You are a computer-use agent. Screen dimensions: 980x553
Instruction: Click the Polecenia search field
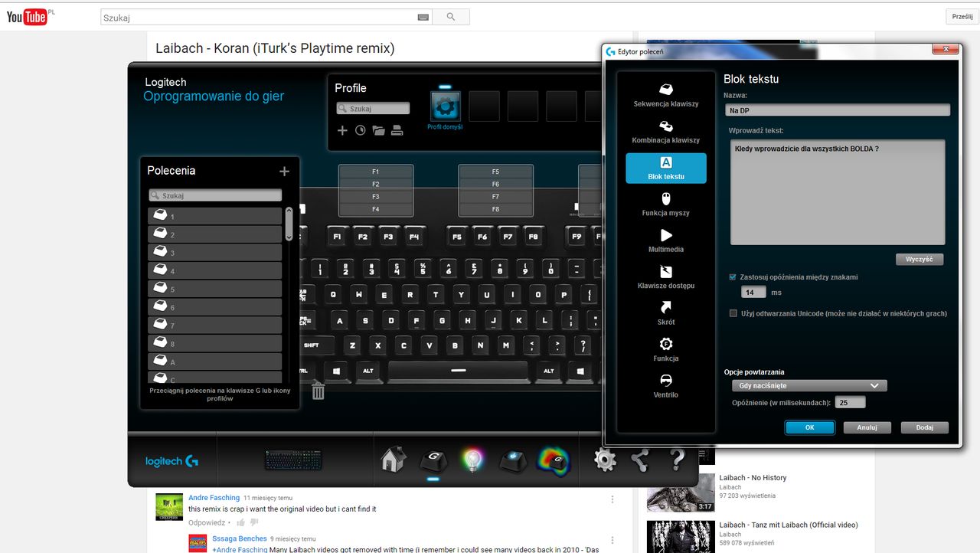click(215, 196)
